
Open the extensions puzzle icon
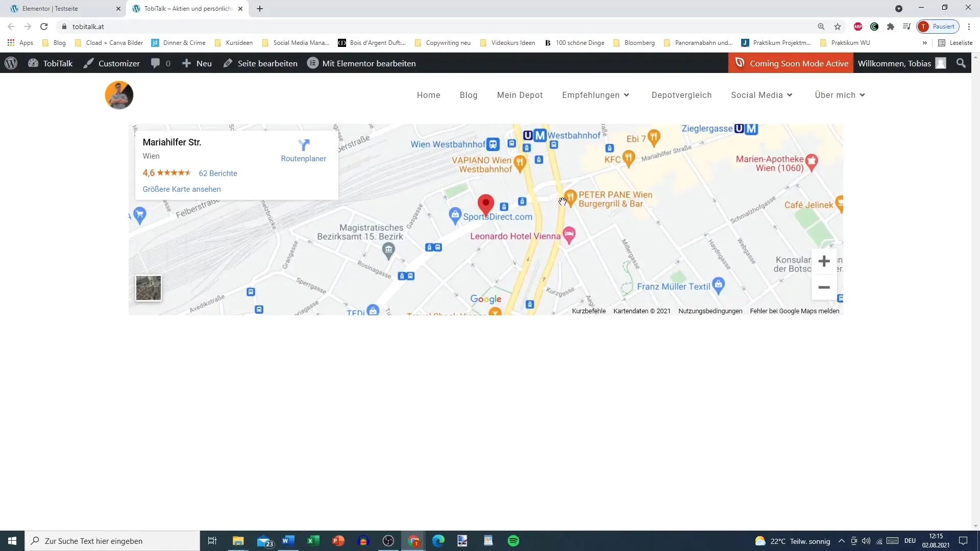[x=891, y=27]
